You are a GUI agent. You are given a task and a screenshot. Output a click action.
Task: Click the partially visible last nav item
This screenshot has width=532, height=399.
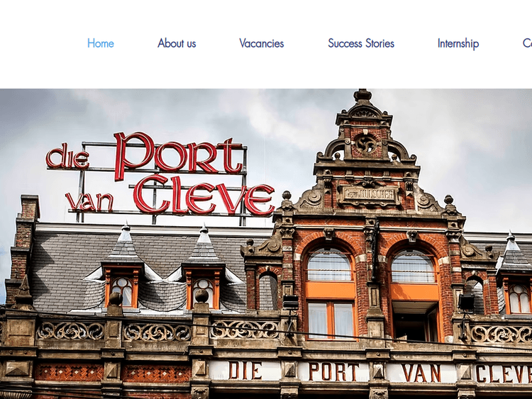point(526,43)
